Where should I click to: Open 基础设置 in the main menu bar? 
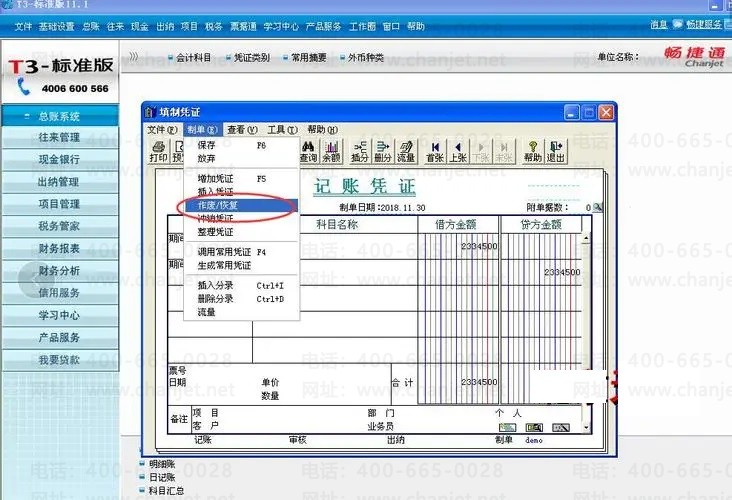click(x=56, y=27)
